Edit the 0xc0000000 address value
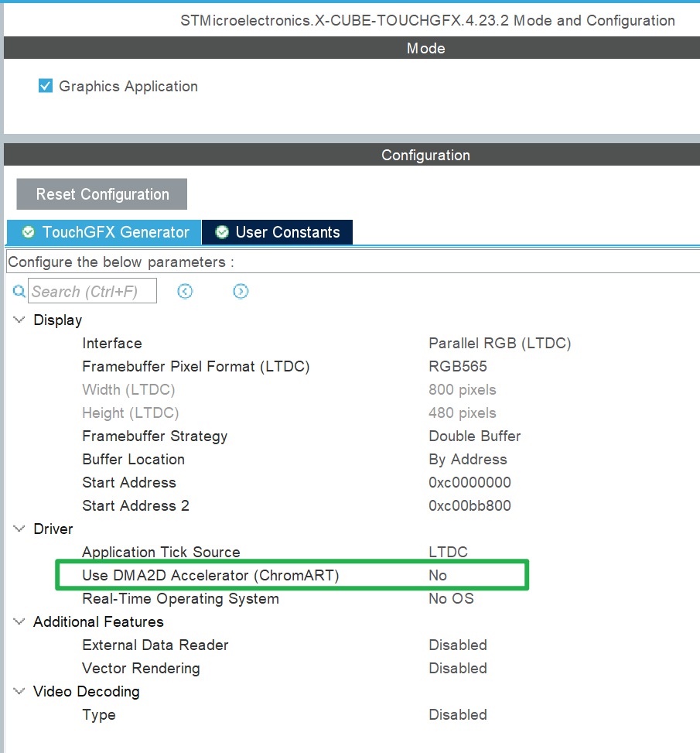The image size is (700, 753). [470, 483]
